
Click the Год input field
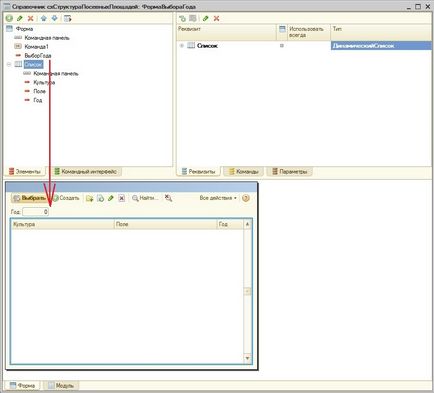[36, 212]
